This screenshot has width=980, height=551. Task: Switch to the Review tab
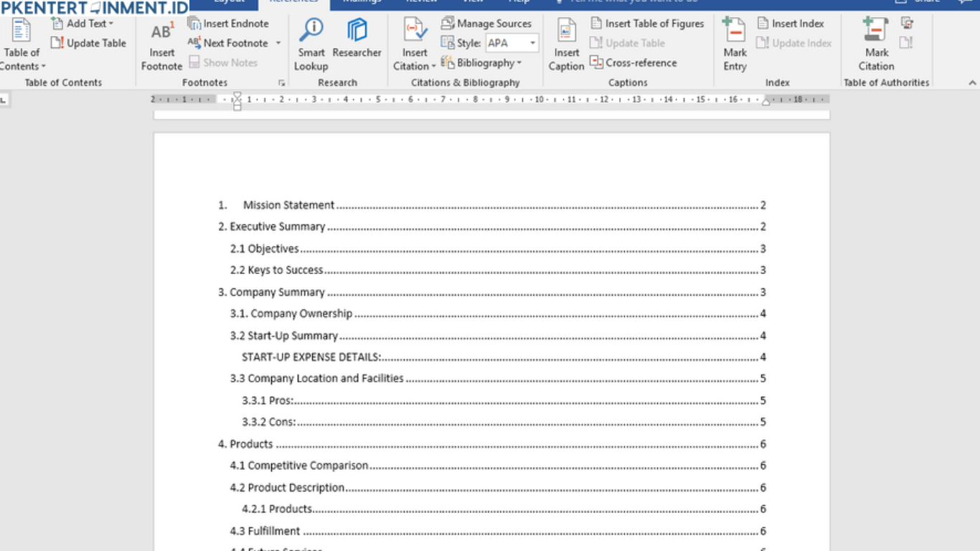[422, 3]
